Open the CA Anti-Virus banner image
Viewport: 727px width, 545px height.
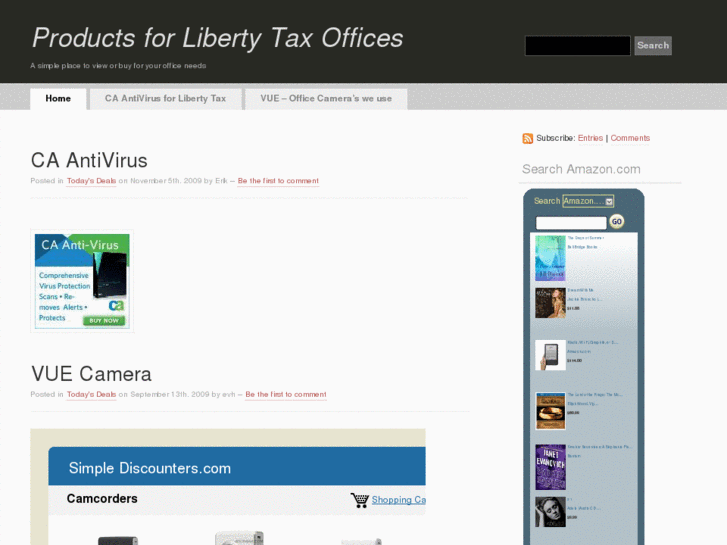point(82,281)
